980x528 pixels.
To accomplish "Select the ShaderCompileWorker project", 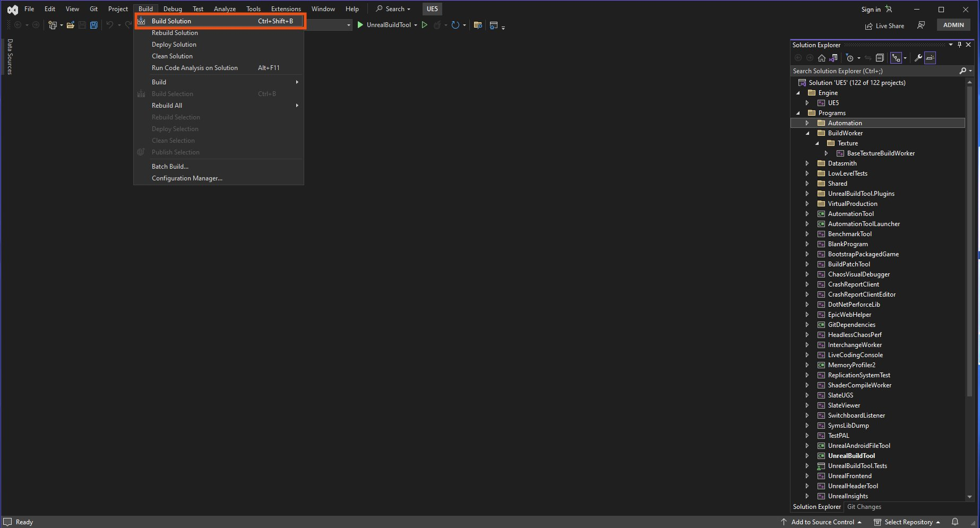I will coord(859,385).
